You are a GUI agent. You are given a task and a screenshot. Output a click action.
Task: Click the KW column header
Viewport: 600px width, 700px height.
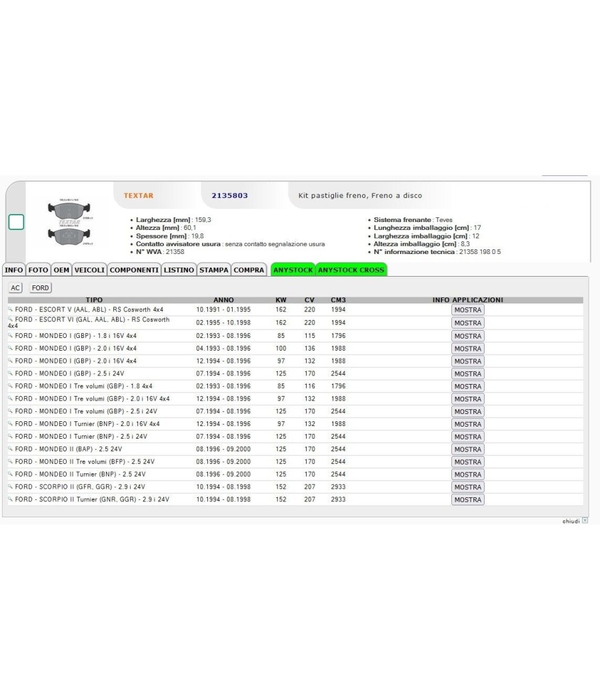pos(281,300)
